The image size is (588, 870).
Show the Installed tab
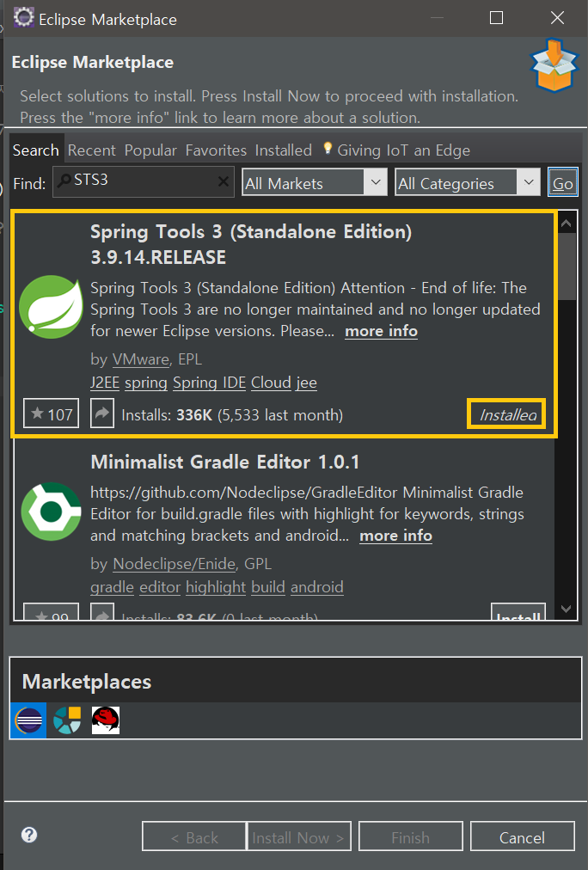point(284,150)
